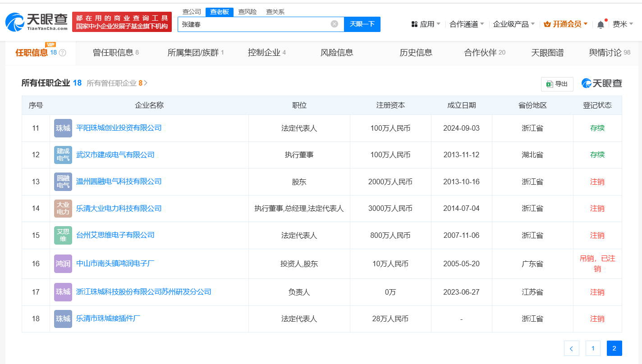The width and height of the screenshot is (642, 364).
Task: Click 鸿润 company logo icon
Action: click(x=63, y=264)
